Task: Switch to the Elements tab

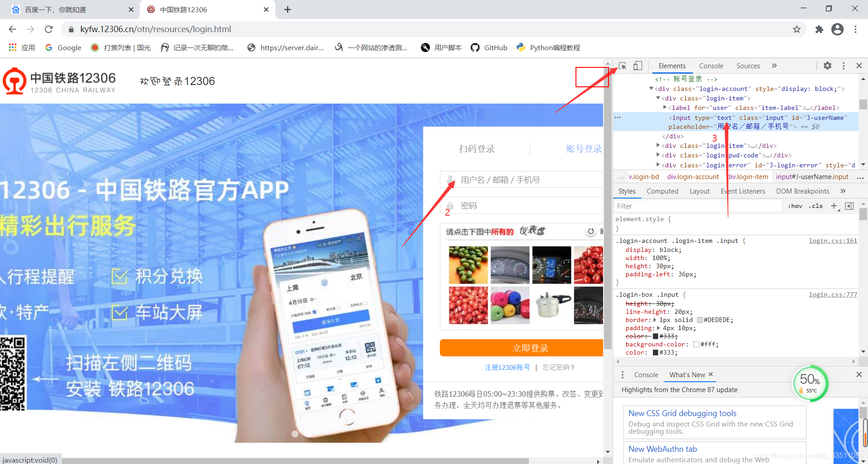Action: (672, 66)
